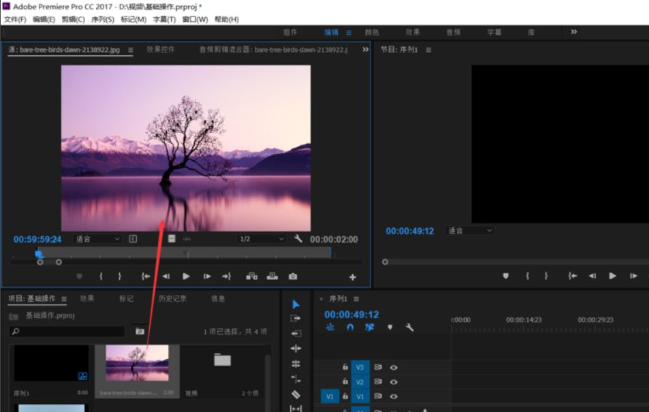Screen dimensions: 649x412
Task: Click the new bin folder icon in the Project panel
Action: (x=140, y=331)
